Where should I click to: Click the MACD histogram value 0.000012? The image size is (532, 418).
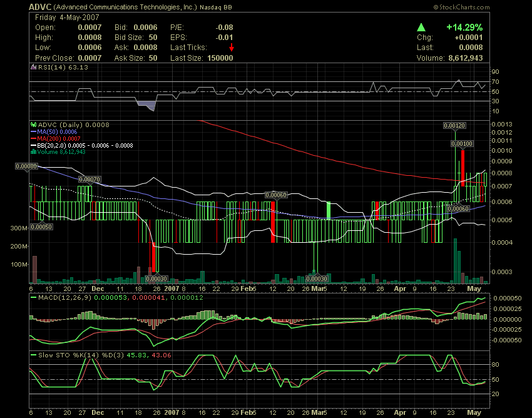pyautogui.click(x=187, y=298)
